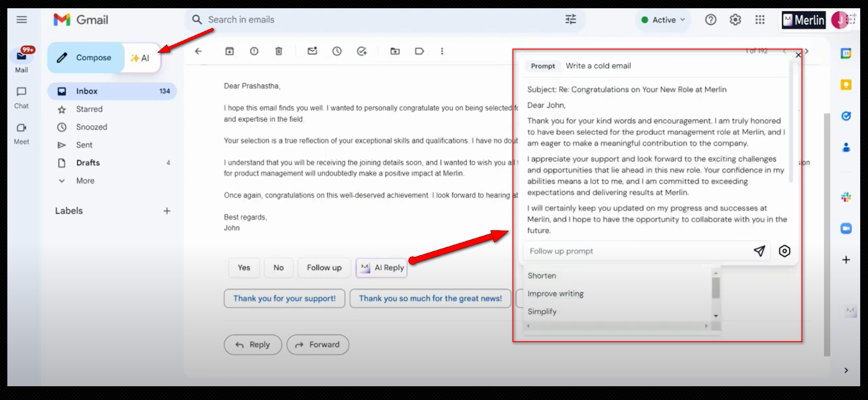Snooze this email with clock icon
The height and width of the screenshot is (400, 868).
click(x=337, y=51)
